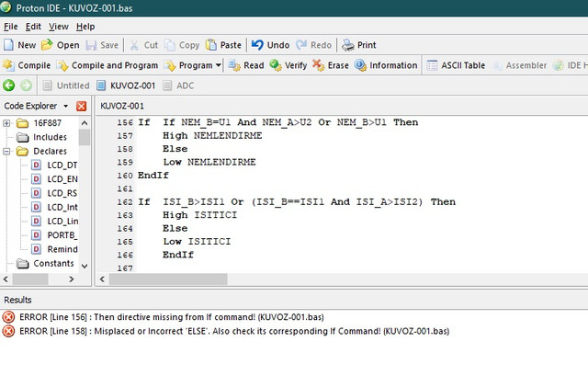Switch to the ADC document tab
Viewport: 588px width, 376px height.
[x=178, y=85]
